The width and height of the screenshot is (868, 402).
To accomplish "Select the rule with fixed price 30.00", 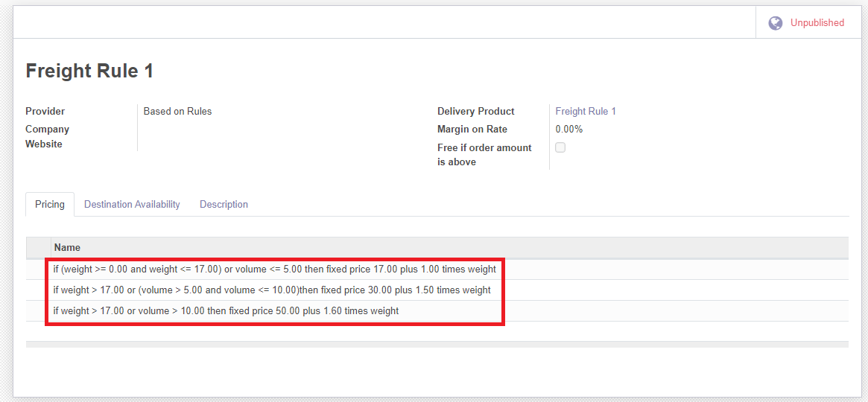I will [x=272, y=290].
